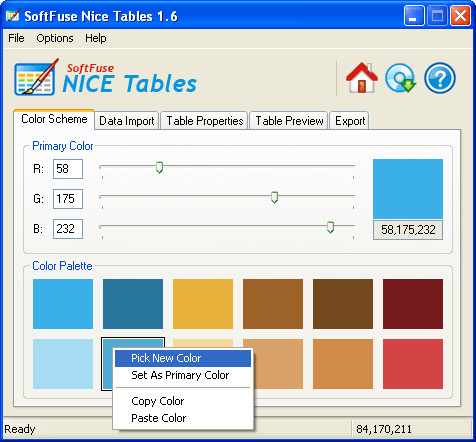Viewport: 476px width, 442px height.
Task: Click the G value input field
Action: (x=68, y=199)
